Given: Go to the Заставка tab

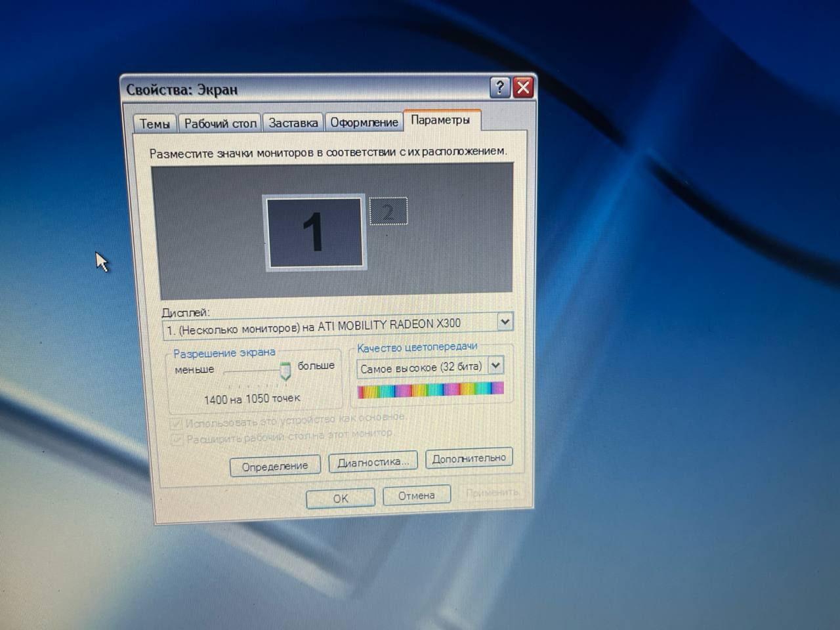Looking at the screenshot, I should pyautogui.click(x=293, y=123).
